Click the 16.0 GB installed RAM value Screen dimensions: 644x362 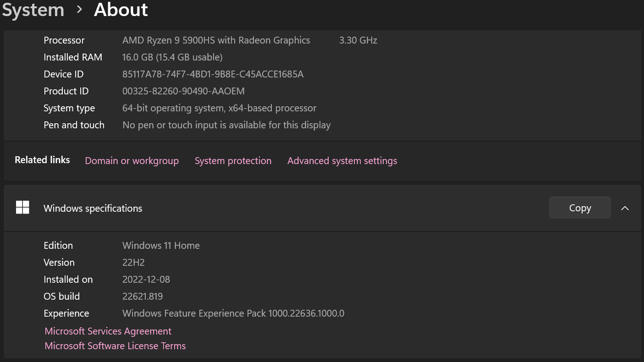point(172,57)
